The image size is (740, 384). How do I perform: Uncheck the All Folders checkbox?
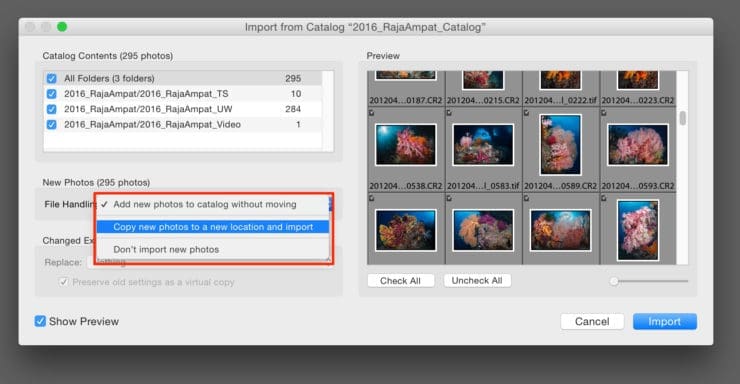(51, 78)
